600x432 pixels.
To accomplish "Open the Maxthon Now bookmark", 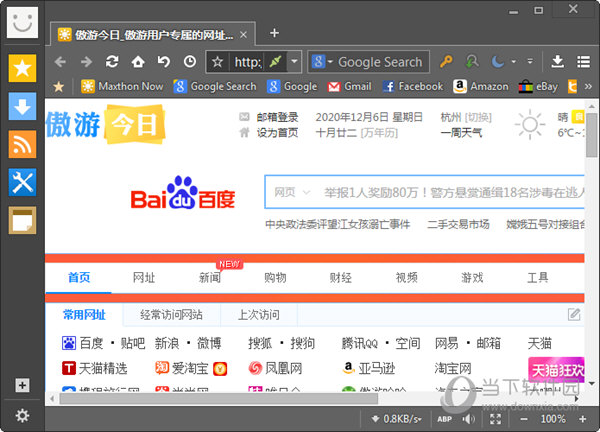I will (x=122, y=86).
